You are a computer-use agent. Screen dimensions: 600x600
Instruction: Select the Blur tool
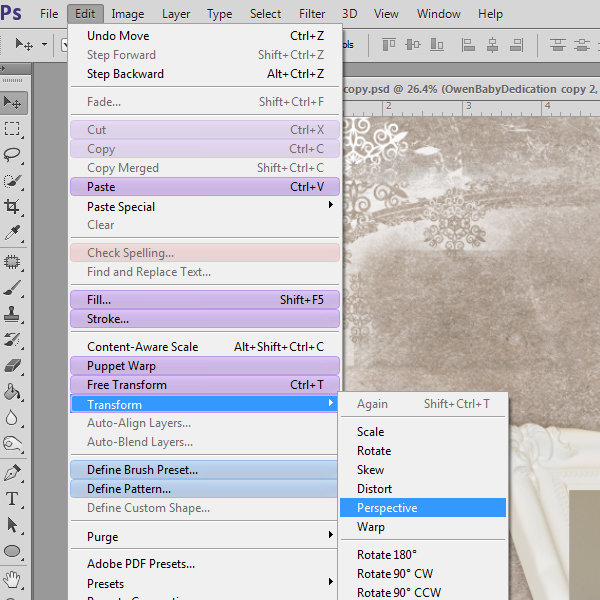(x=12, y=418)
